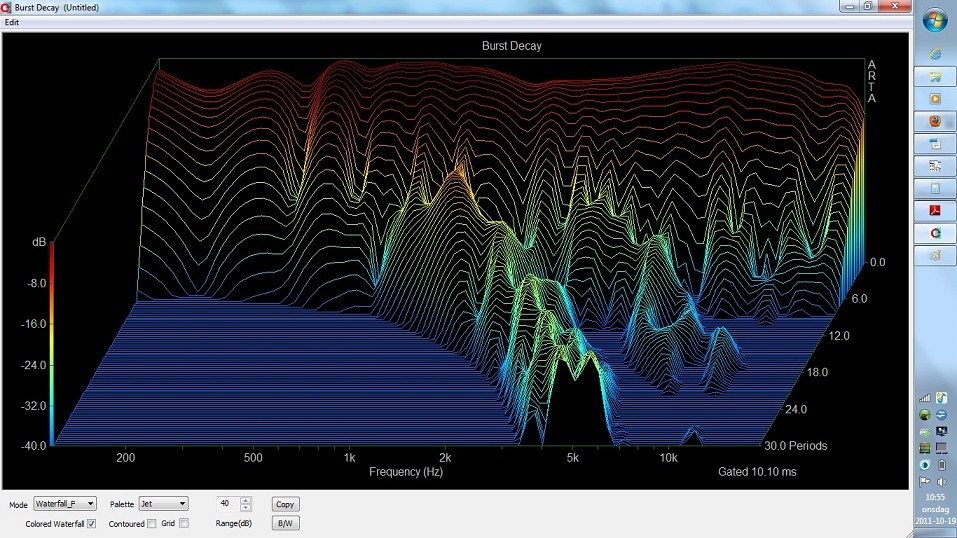Click the dB color scale bar

52,343
